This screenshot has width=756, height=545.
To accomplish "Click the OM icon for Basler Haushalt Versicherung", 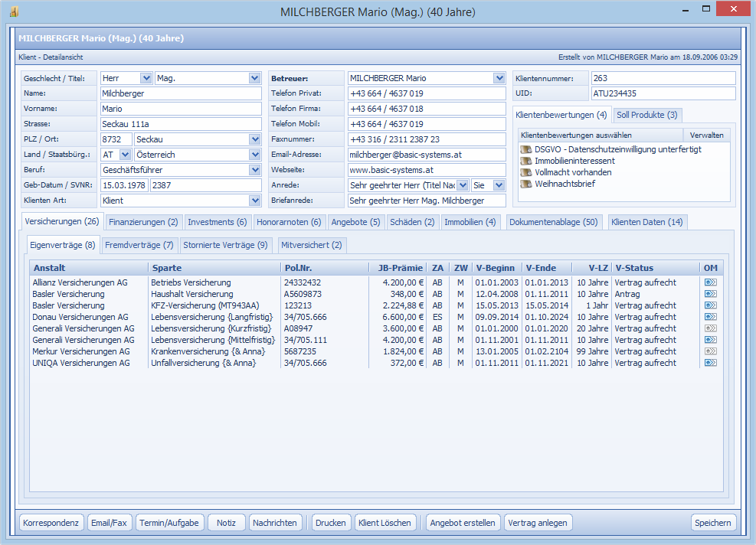I will [710, 294].
